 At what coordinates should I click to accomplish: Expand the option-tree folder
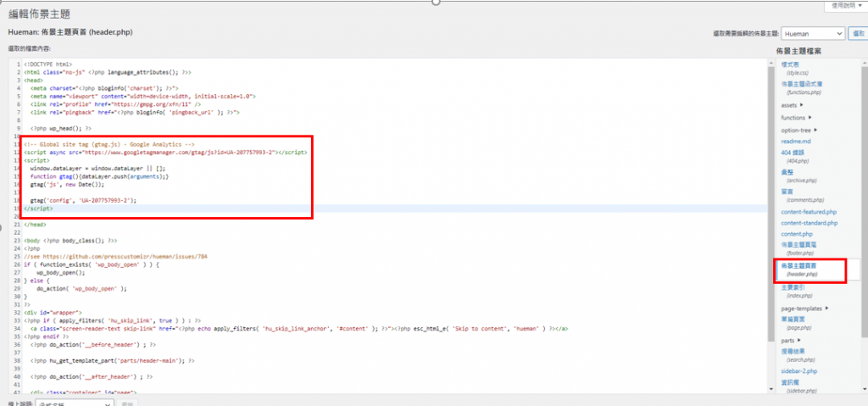(799, 131)
